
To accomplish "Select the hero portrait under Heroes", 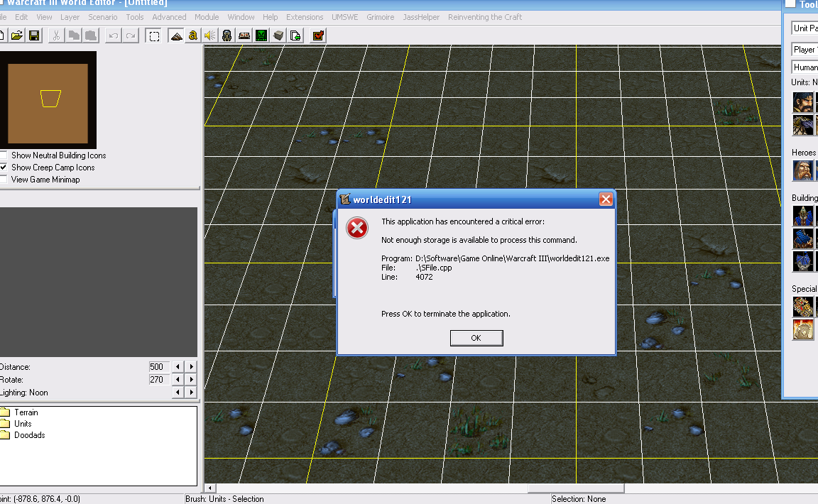I will pyautogui.click(x=803, y=170).
